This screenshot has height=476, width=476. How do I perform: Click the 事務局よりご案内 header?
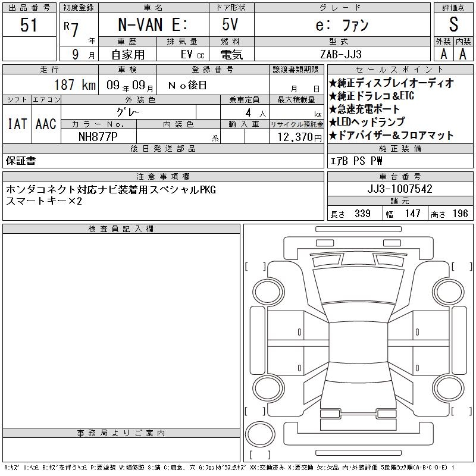click(x=121, y=433)
